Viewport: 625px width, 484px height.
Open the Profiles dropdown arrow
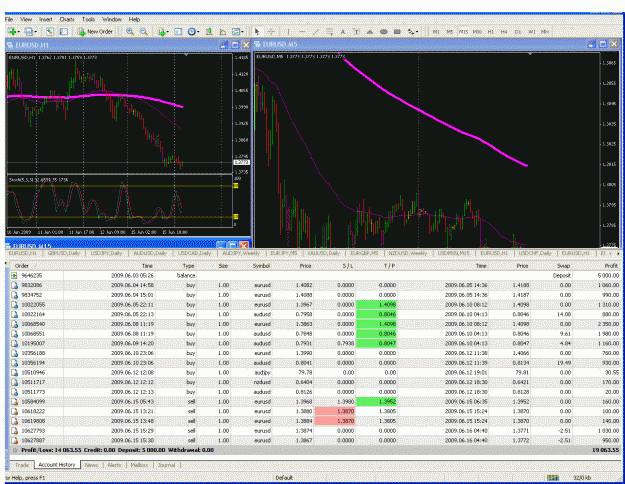(35, 32)
